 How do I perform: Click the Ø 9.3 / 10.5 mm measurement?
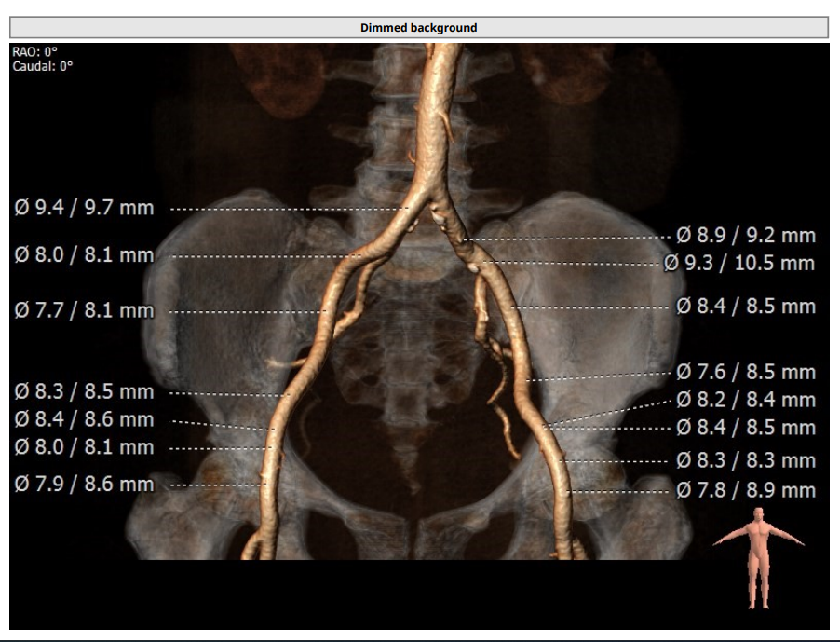739,264
